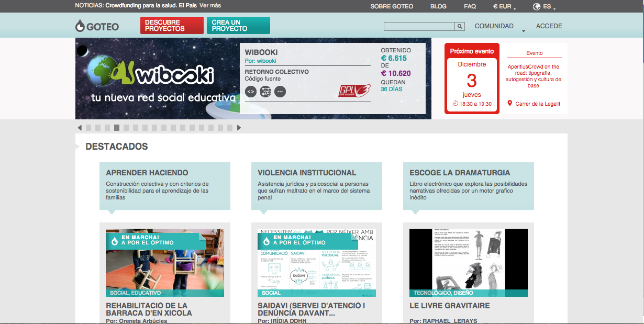The width and height of the screenshot is (644, 324).
Task: Click Aprender Haciendo heading
Action: pos(147,173)
